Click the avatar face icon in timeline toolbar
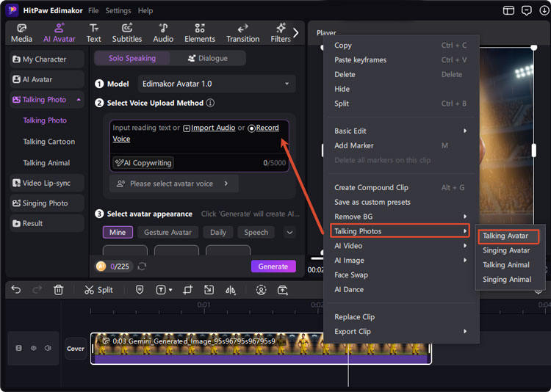 pos(261,290)
